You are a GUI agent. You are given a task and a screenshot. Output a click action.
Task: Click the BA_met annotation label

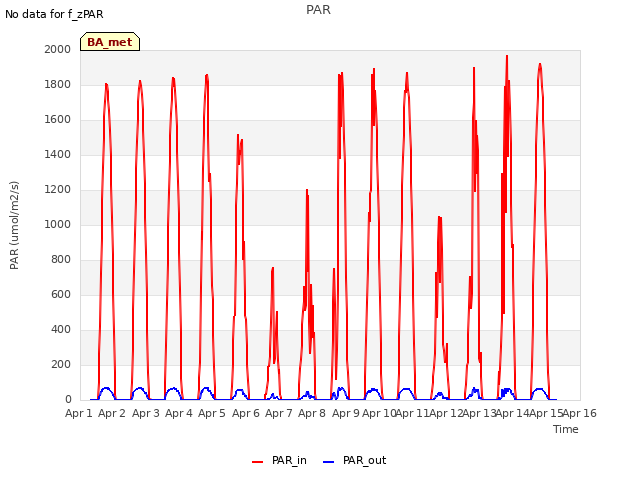pos(110,42)
